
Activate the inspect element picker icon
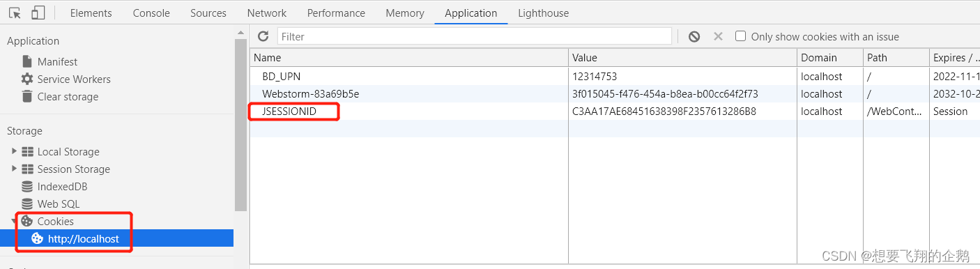pos(15,13)
